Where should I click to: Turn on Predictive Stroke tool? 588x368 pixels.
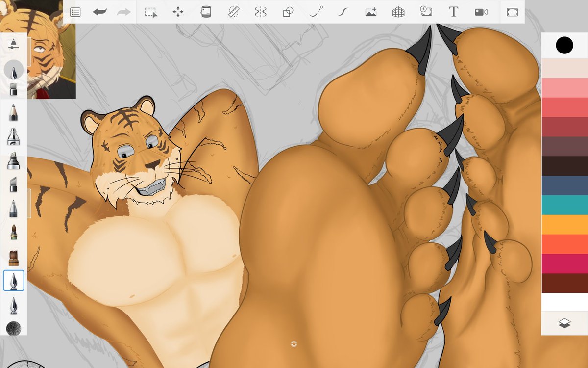click(316, 12)
